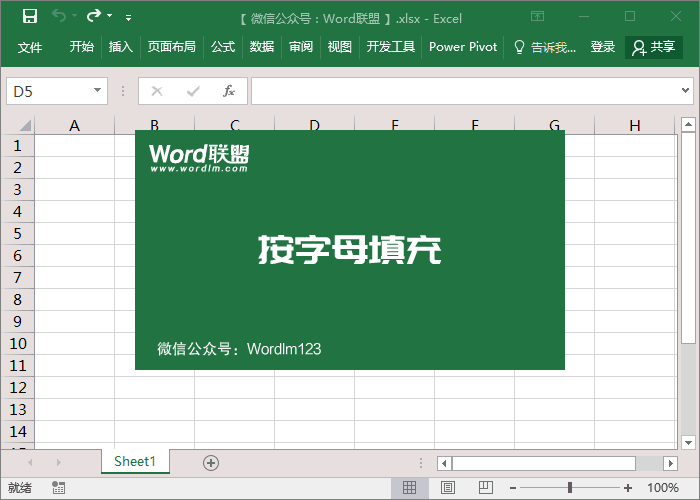Expand the Name Box dropdown arrow
Image resolution: width=700 pixels, height=500 pixels.
97,91
